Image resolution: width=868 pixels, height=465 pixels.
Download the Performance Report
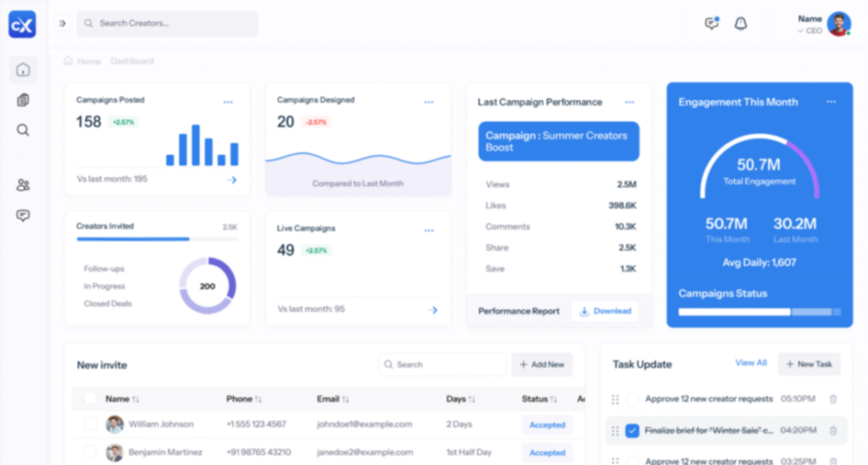(x=605, y=311)
